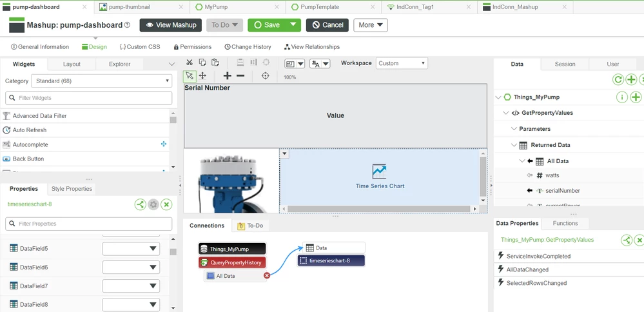Viewport: 644px width, 312px height.
Task: Select the Cut scissors icon in toolbar
Action: click(190, 63)
